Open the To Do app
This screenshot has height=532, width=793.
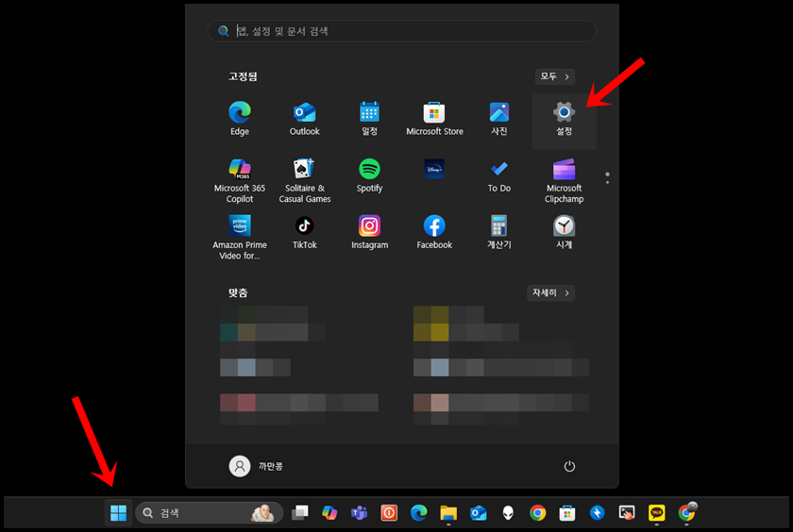coord(499,175)
